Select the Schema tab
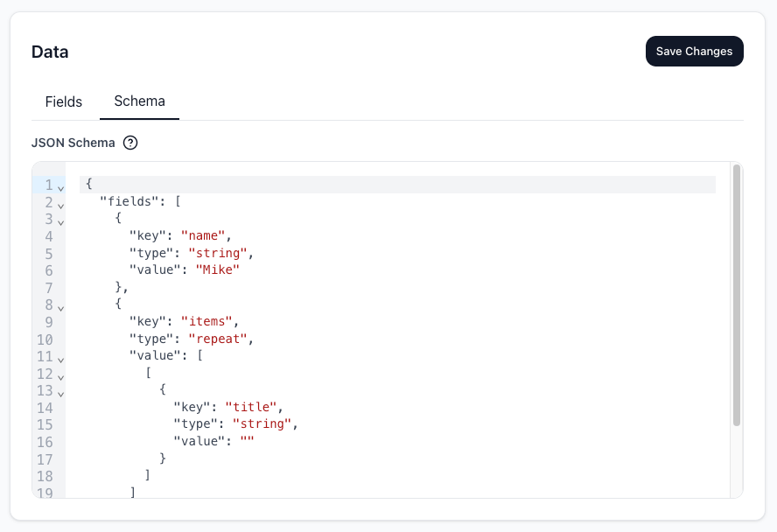777x532 pixels. pyautogui.click(x=139, y=101)
